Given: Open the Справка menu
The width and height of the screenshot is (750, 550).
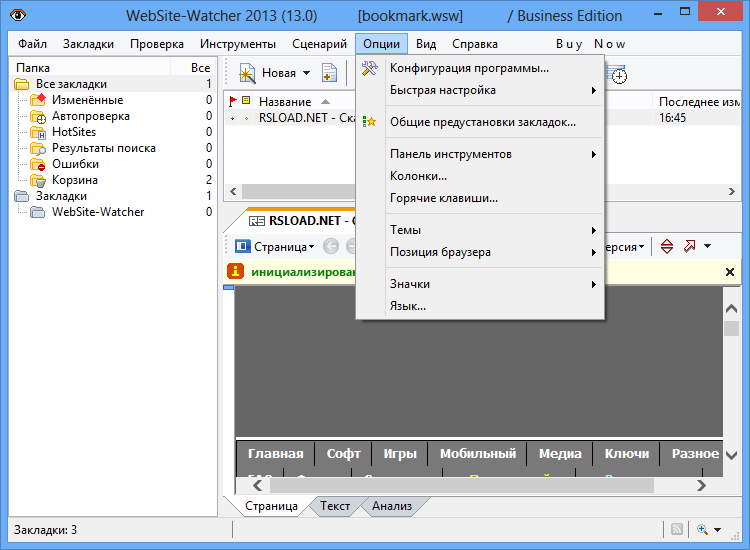Looking at the screenshot, I should 475,44.
